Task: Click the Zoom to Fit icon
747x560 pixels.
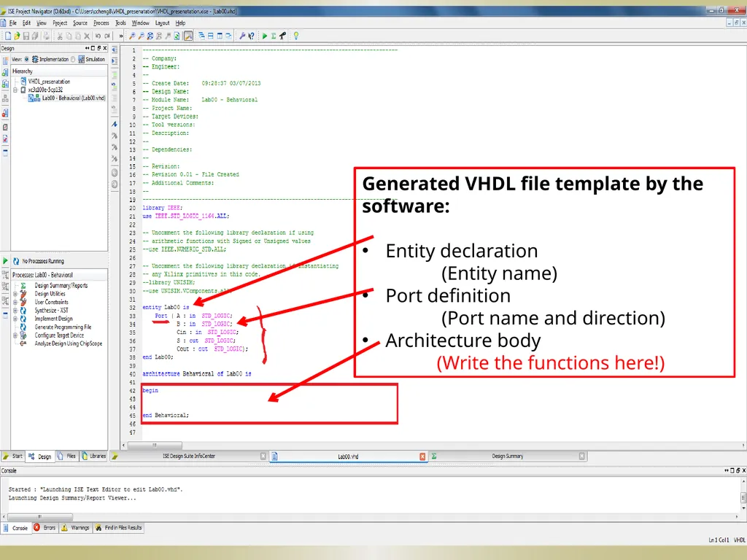Action: [x=150, y=36]
